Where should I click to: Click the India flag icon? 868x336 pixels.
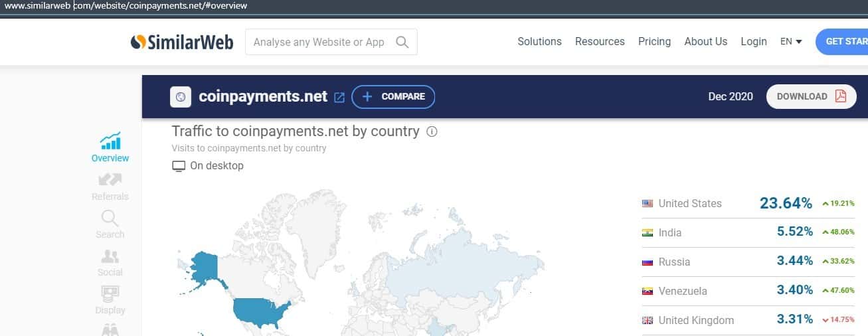click(x=648, y=233)
